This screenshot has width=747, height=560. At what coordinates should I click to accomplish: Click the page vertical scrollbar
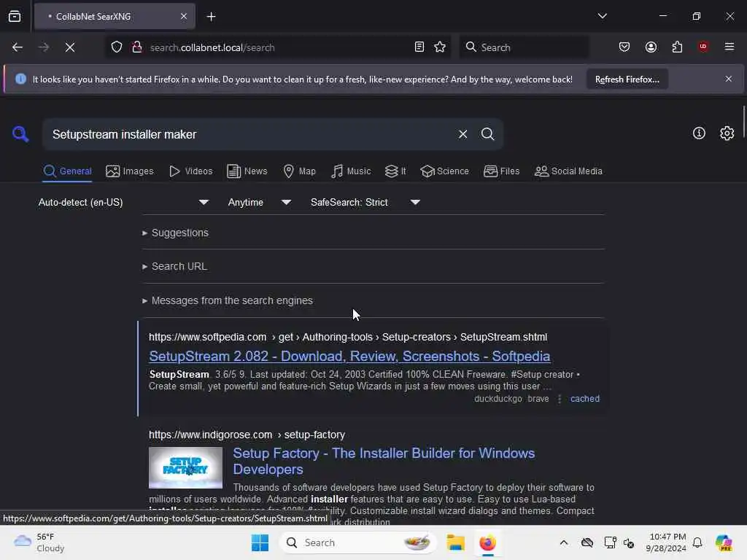click(743, 122)
